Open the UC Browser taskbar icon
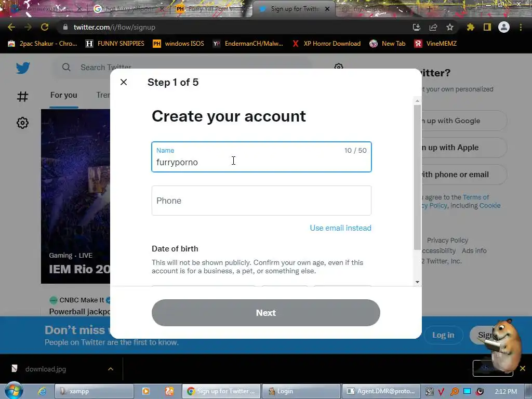The image size is (532, 399). pos(169,391)
